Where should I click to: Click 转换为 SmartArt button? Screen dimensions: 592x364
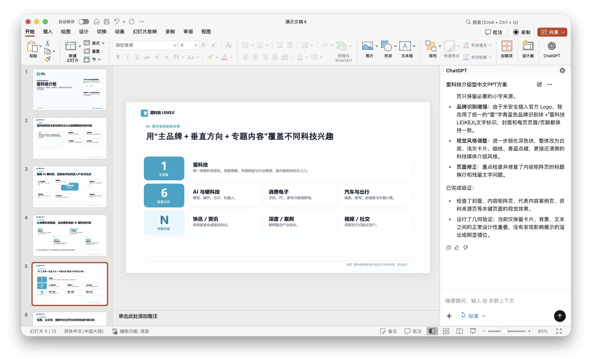(x=344, y=52)
